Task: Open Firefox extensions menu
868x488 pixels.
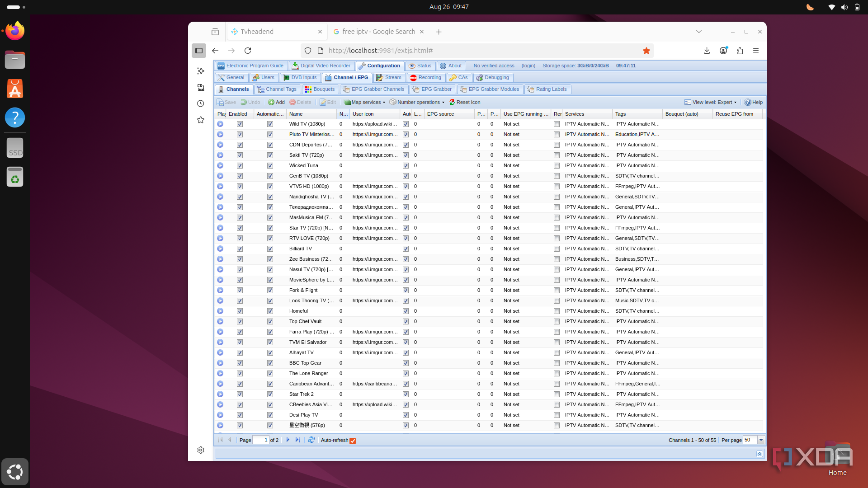Action: coord(740,51)
